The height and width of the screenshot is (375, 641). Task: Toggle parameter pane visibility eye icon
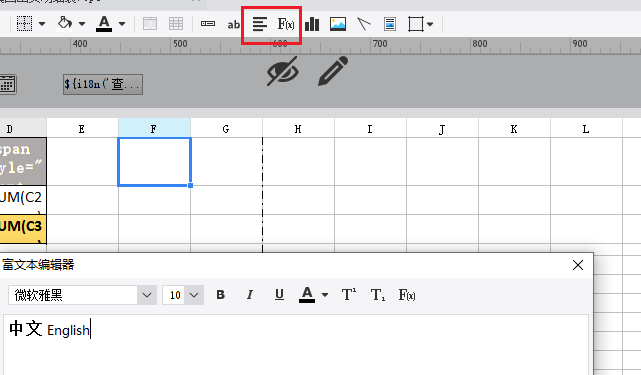(282, 71)
